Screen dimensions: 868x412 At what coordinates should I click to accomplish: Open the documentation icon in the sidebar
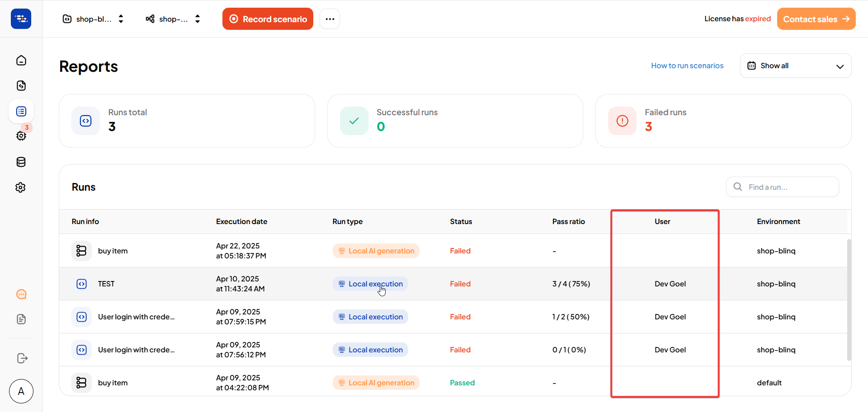[x=21, y=319]
